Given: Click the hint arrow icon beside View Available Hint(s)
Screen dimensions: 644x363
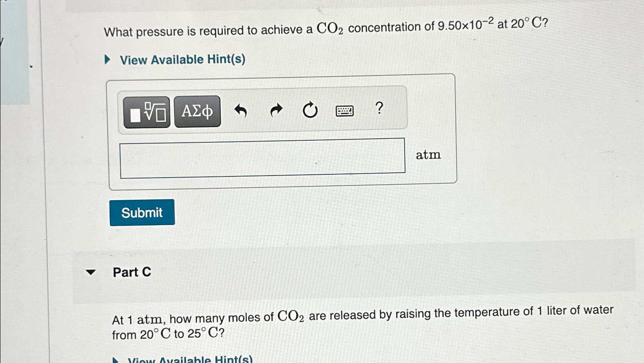Looking at the screenshot, I should pyautogui.click(x=107, y=59).
